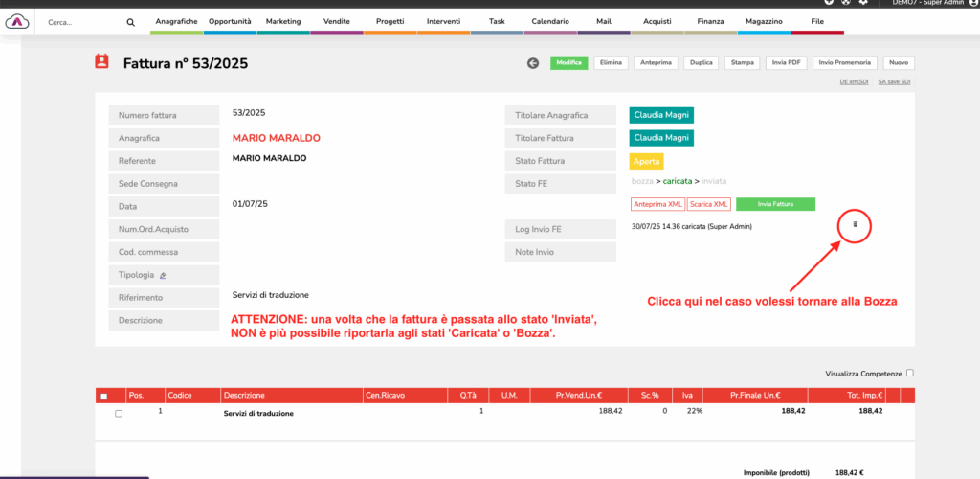Click the back arrow icon beside Modifica
The height and width of the screenshot is (479, 980).
coord(533,63)
